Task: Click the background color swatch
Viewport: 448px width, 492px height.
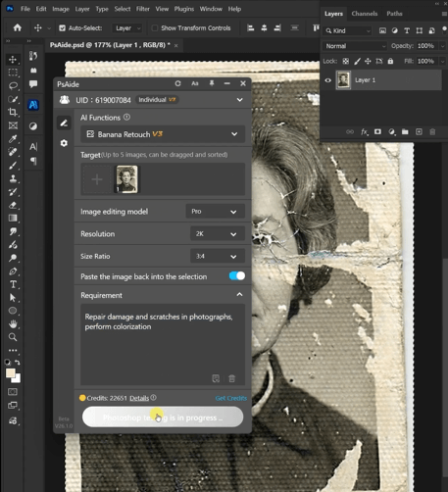Action: point(17,379)
